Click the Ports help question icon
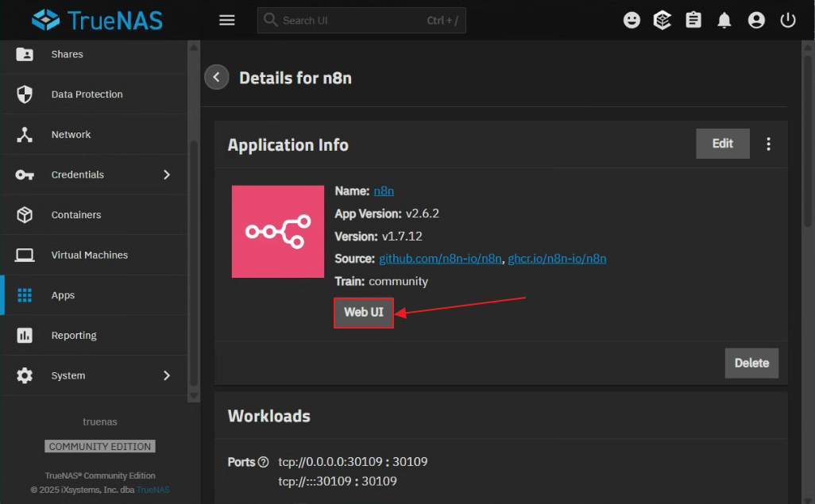The width and height of the screenshot is (815, 504). 264,462
